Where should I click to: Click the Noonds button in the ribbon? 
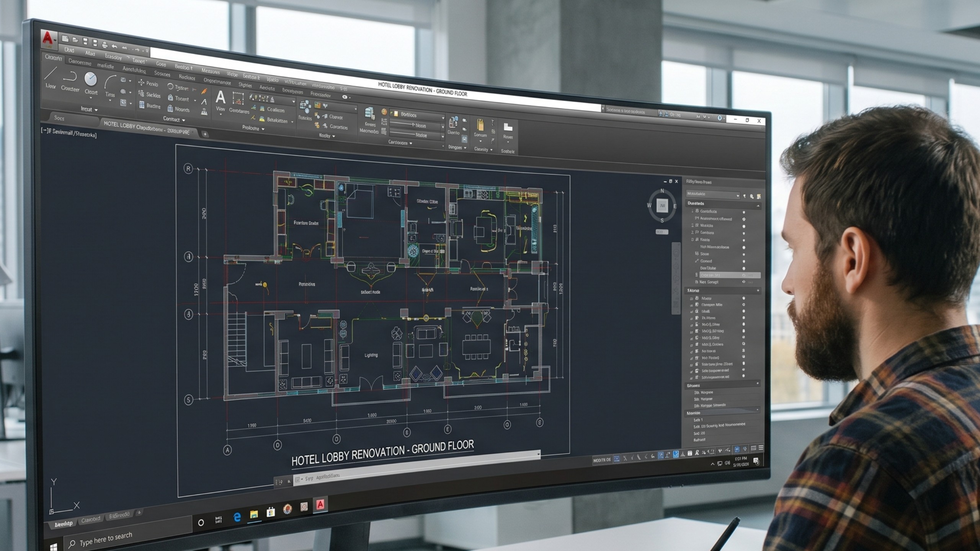pyautogui.click(x=178, y=109)
